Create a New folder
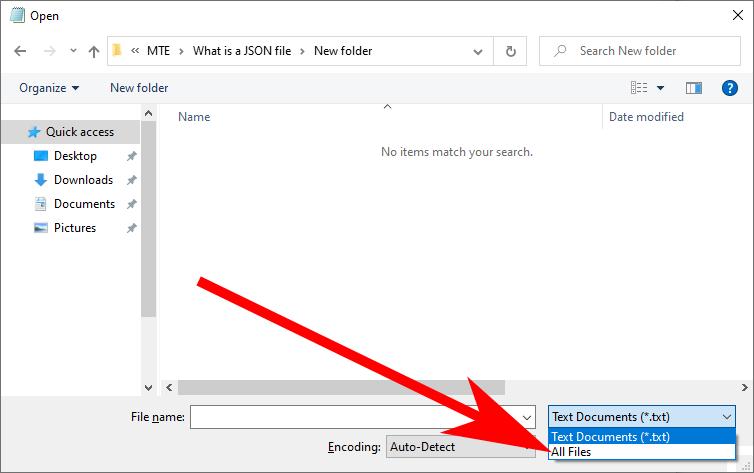754x473 pixels. click(x=139, y=88)
